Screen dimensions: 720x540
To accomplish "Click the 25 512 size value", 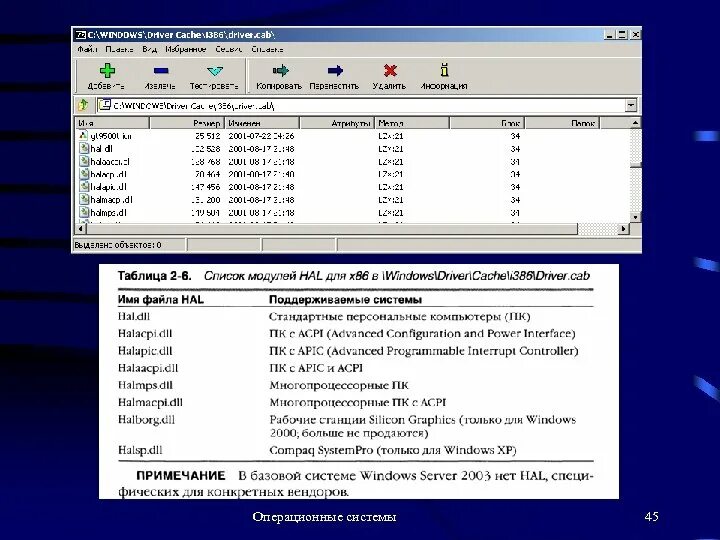I will pos(208,136).
